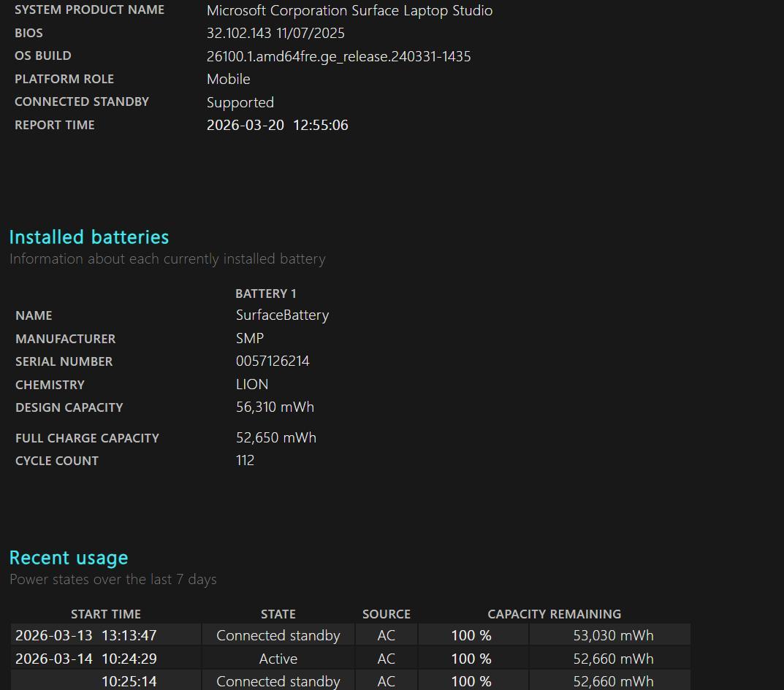Click '100 %' in the 10:25:14 row
784x690 pixels.
(471, 681)
